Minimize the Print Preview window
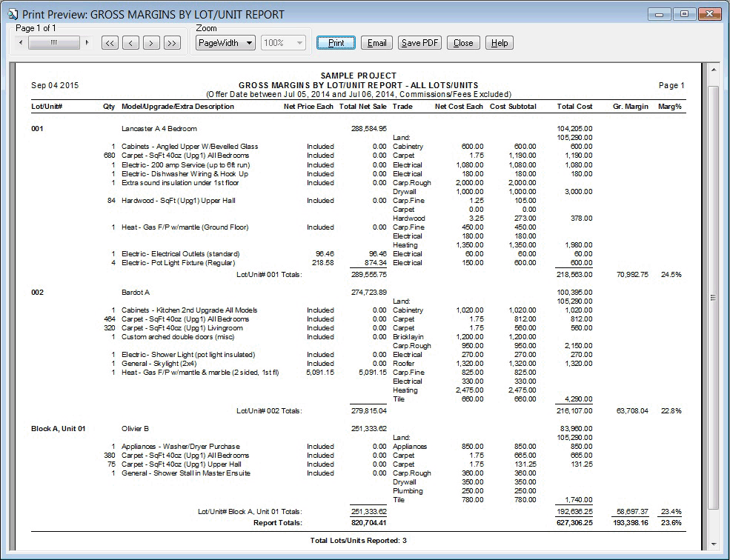Screen dimensions: 730x560 [659, 14]
